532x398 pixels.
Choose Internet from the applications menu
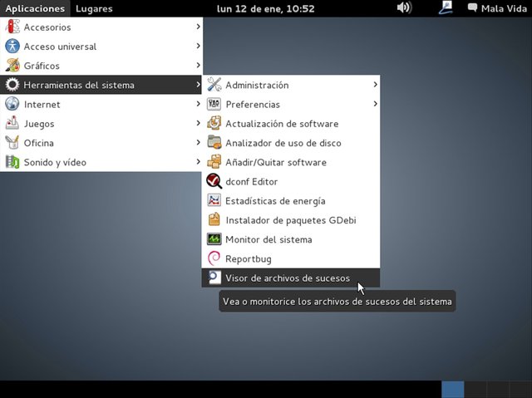(101, 104)
